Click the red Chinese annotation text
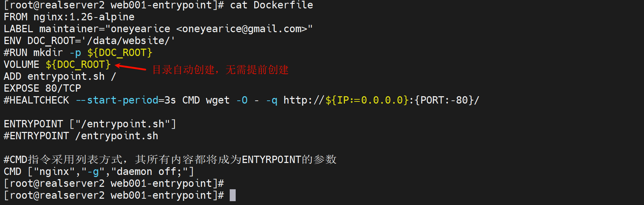 [221, 70]
